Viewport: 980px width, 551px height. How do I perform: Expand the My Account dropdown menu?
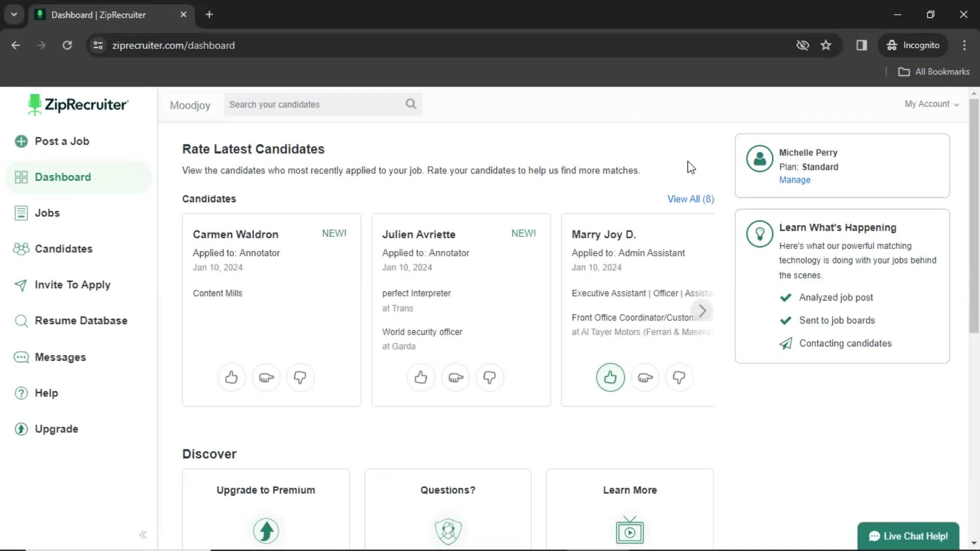(932, 104)
